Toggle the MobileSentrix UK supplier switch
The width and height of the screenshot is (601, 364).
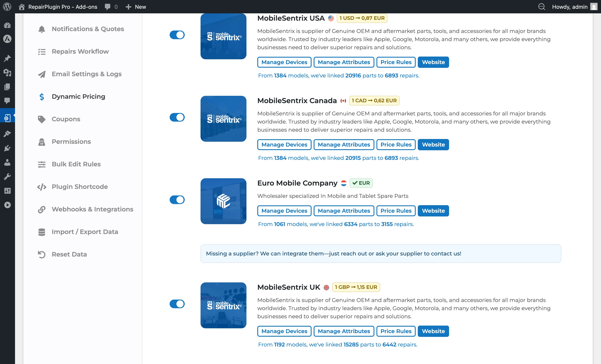177,304
